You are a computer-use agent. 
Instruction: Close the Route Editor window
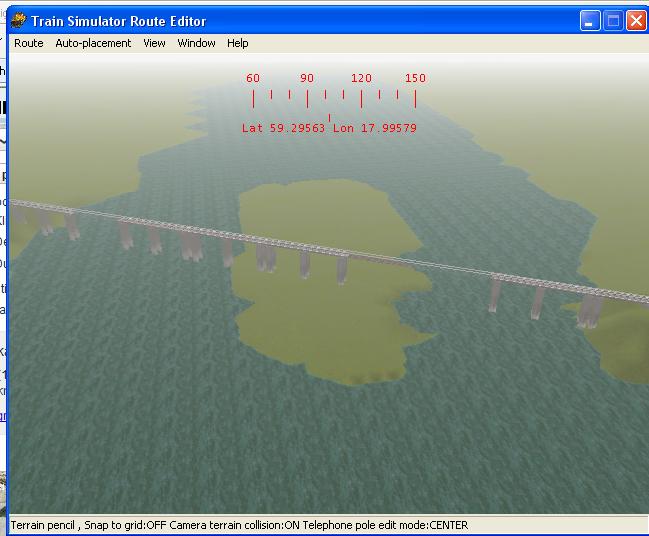coord(635,20)
